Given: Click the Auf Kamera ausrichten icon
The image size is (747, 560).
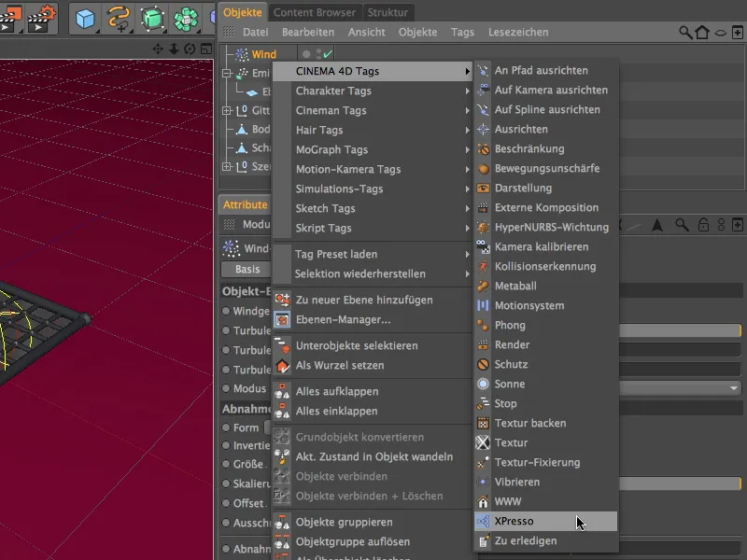Looking at the screenshot, I should click(x=483, y=90).
